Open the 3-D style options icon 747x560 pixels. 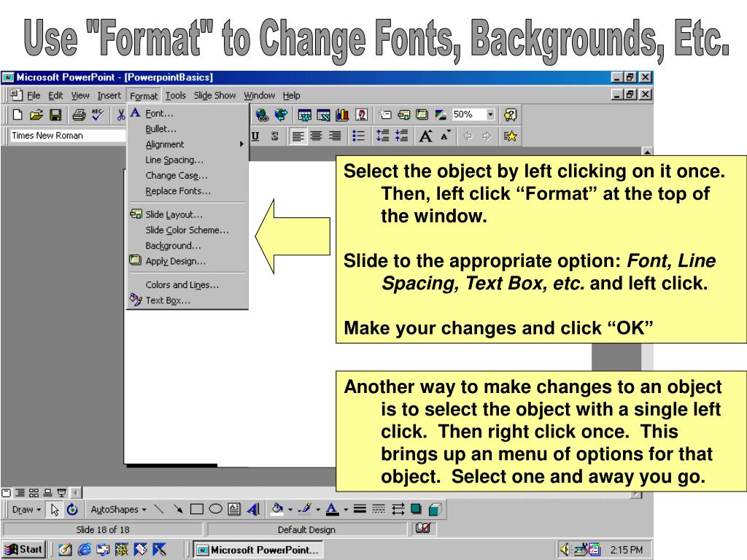click(x=435, y=510)
